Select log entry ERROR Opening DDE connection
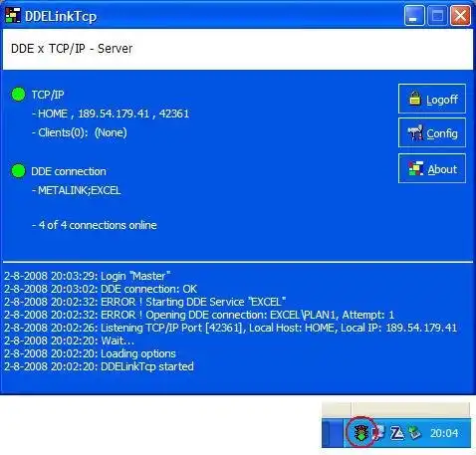This screenshot has width=476, height=455. pyautogui.click(x=199, y=315)
